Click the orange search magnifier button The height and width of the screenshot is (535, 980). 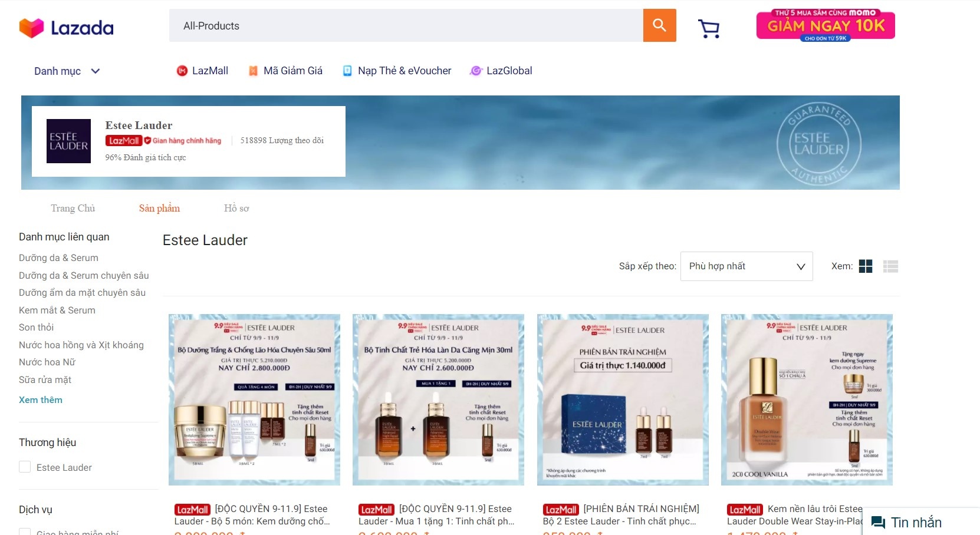[659, 25]
